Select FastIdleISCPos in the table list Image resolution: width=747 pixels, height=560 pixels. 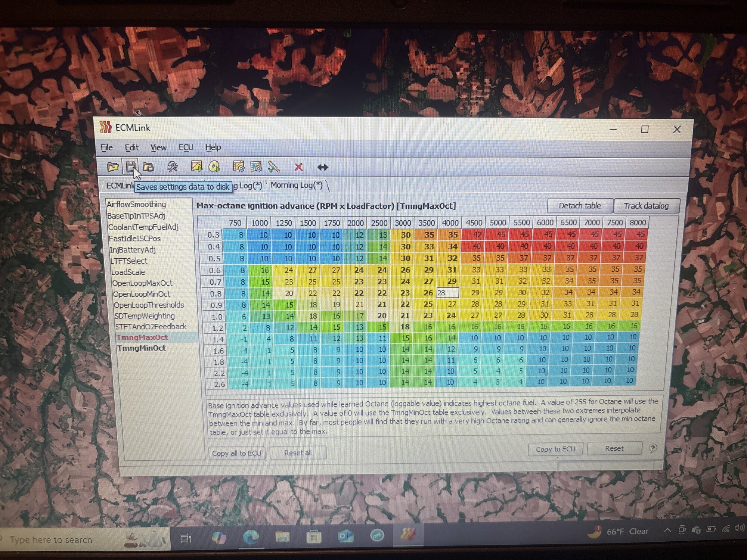(134, 238)
